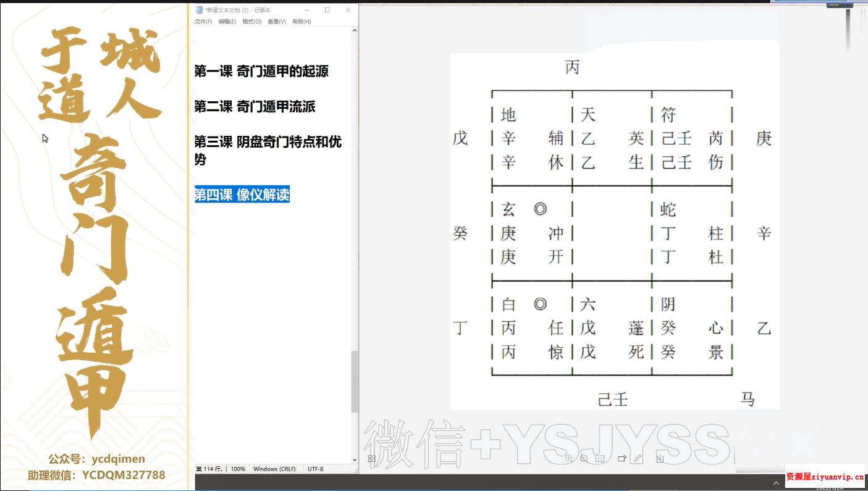
Task: Maximize the Notepad window
Action: point(327,10)
